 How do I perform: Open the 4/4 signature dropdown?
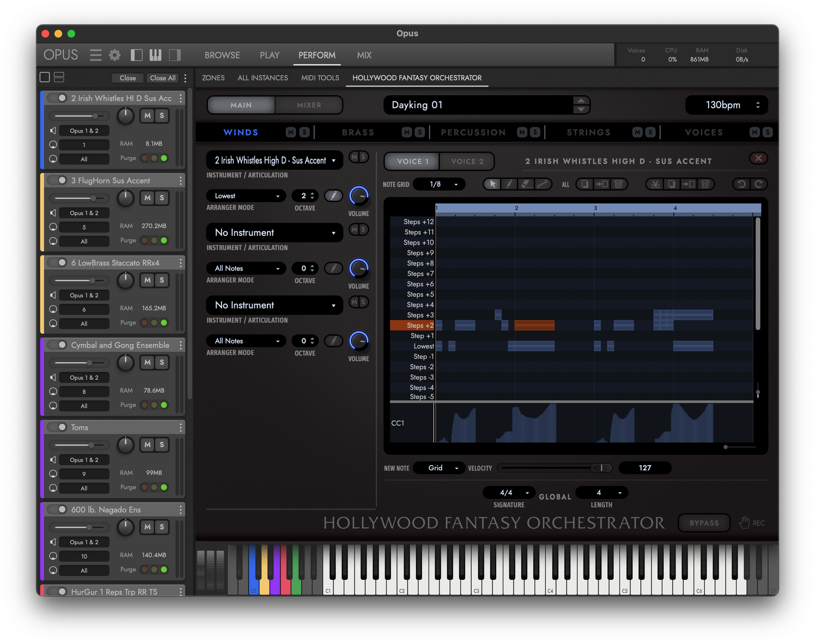[x=508, y=493]
